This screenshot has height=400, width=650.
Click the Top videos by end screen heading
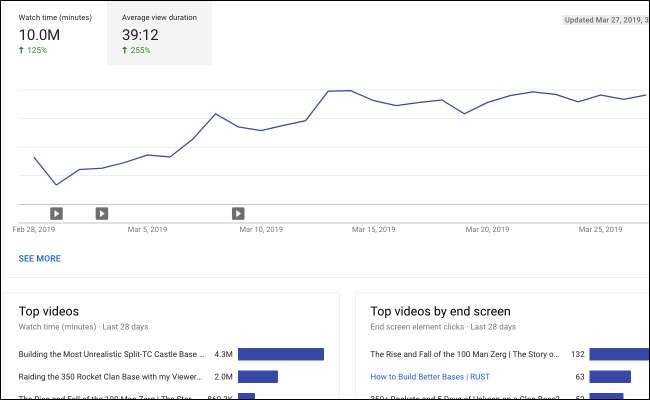(x=440, y=311)
